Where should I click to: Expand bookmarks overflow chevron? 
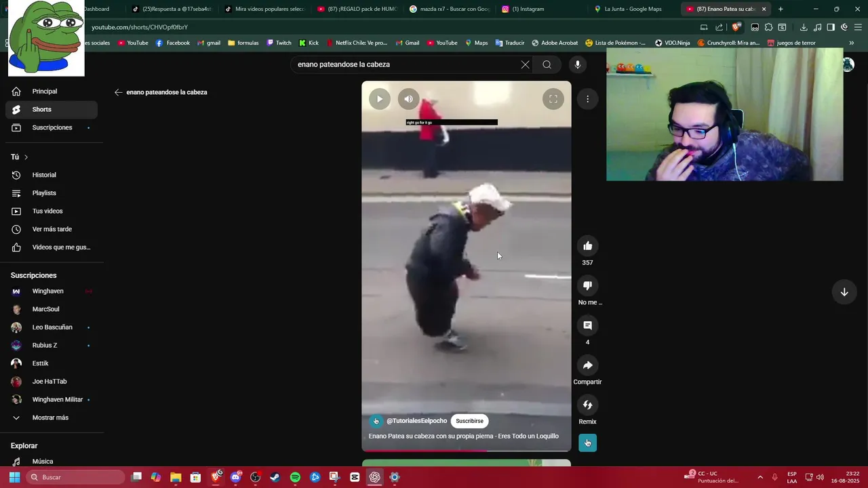pos(852,43)
